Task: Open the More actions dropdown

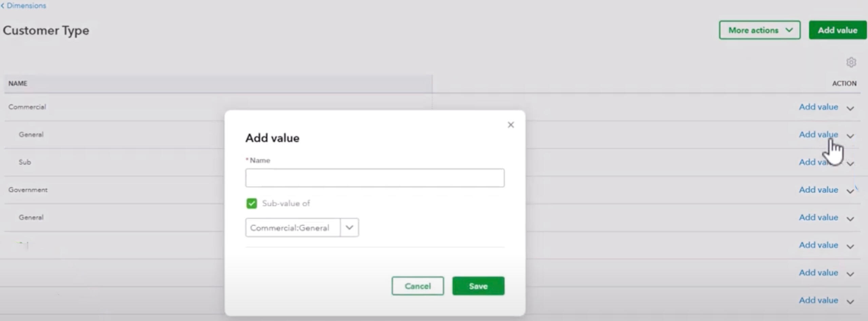Action: [759, 30]
